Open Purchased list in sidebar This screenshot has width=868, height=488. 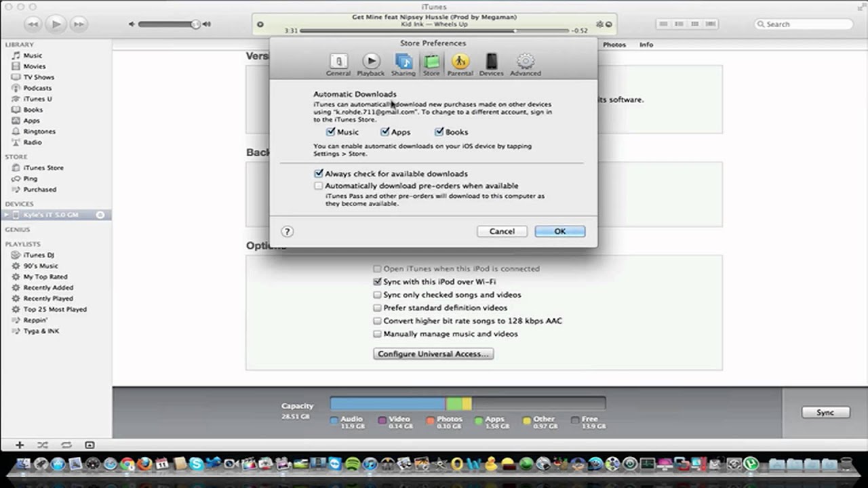(39, 190)
